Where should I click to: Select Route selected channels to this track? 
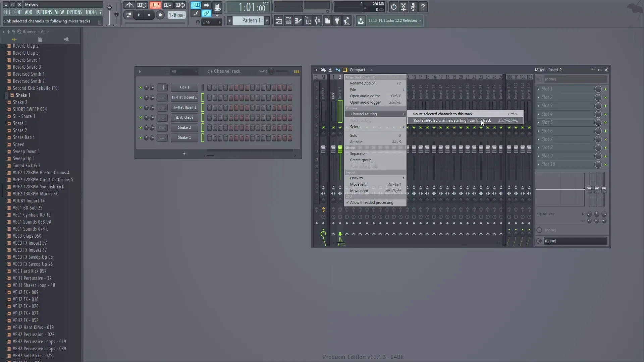465,114
